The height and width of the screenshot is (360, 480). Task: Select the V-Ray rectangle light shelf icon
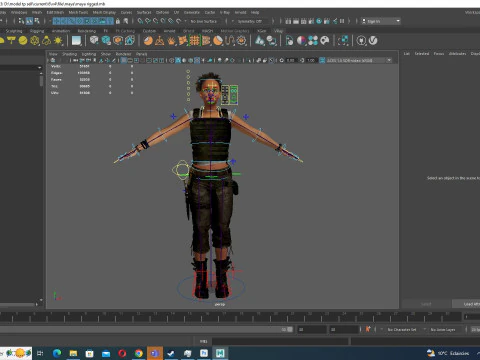point(11,41)
